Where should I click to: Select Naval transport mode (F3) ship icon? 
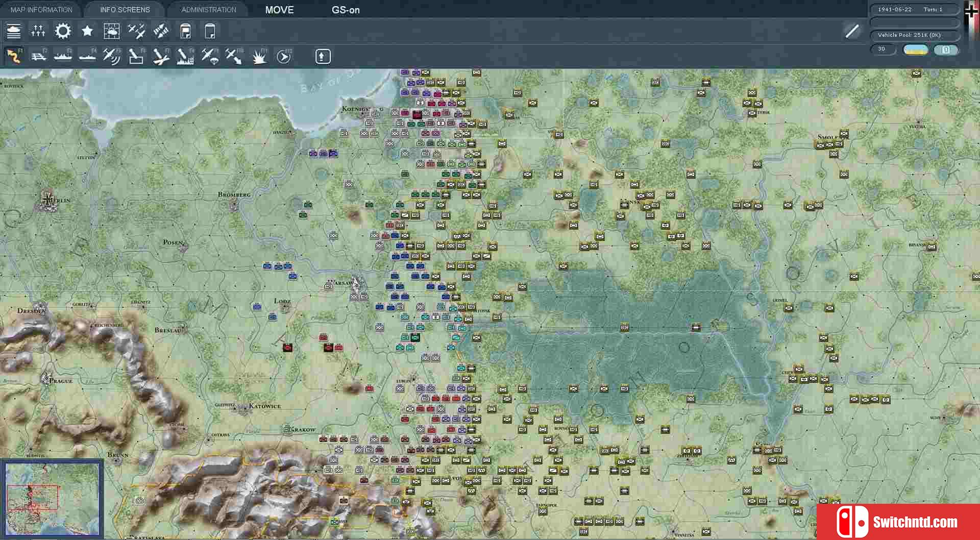[63, 56]
